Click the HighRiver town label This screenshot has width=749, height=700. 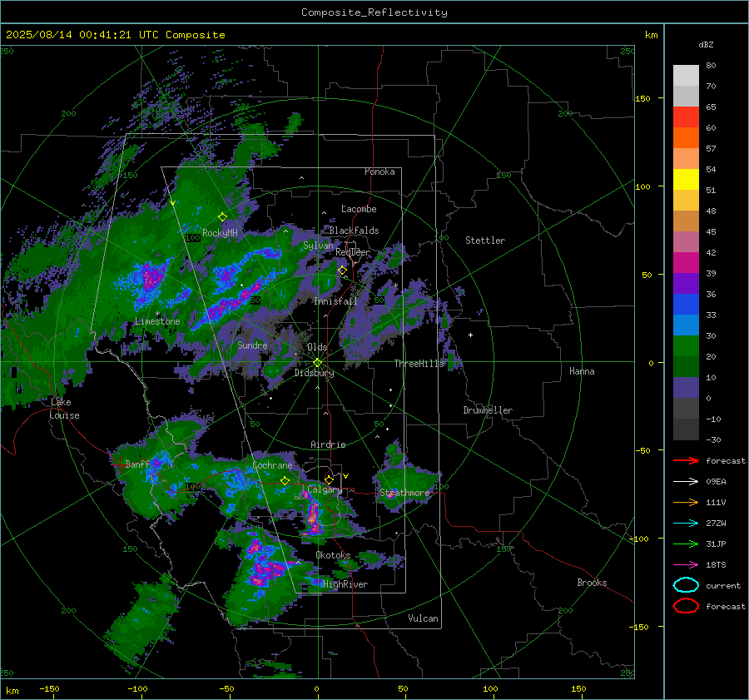[x=345, y=584]
